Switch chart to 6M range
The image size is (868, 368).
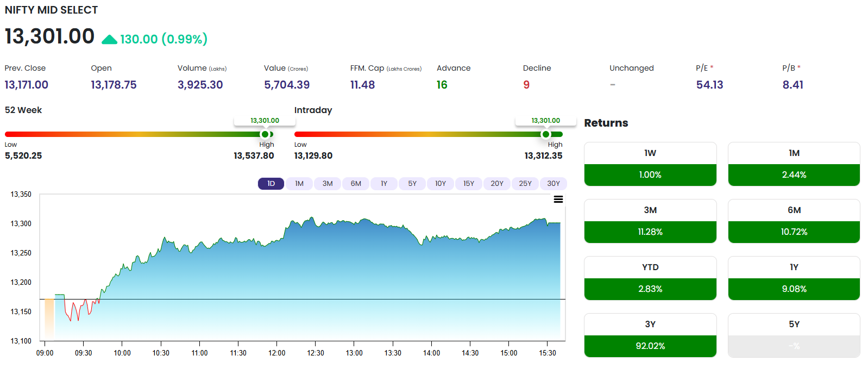[x=356, y=184]
